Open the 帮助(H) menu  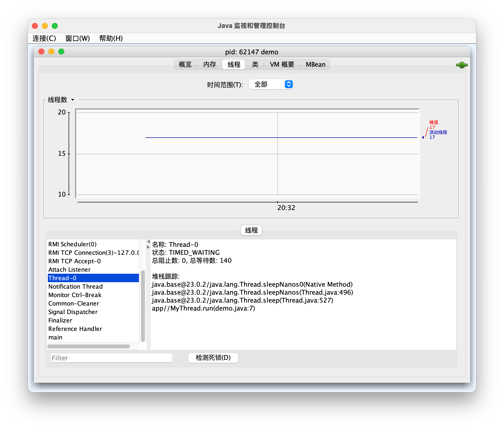click(111, 38)
